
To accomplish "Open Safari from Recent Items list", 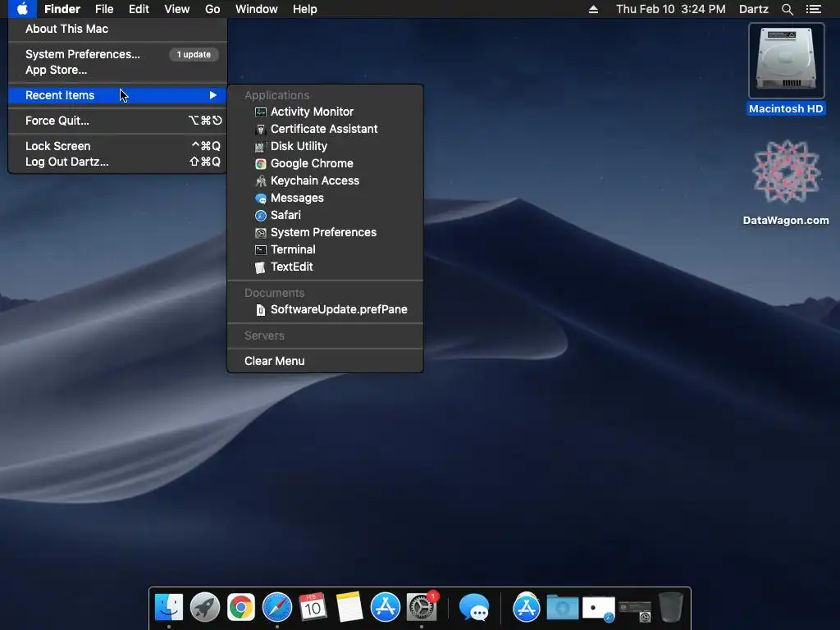I will (x=325, y=215).
